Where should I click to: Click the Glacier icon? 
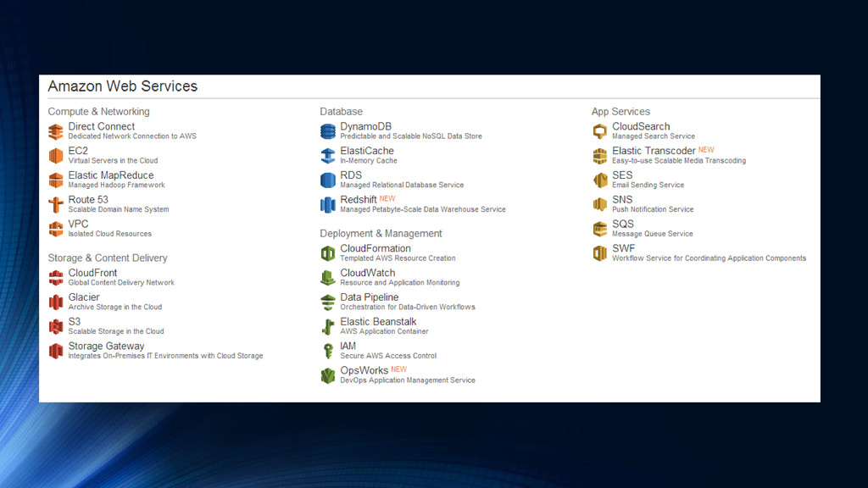56,302
